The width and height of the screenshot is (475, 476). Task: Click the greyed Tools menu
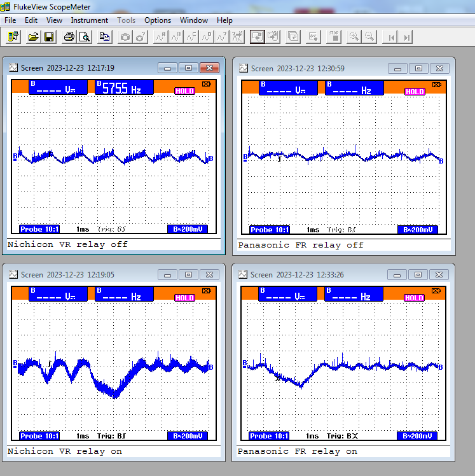126,20
